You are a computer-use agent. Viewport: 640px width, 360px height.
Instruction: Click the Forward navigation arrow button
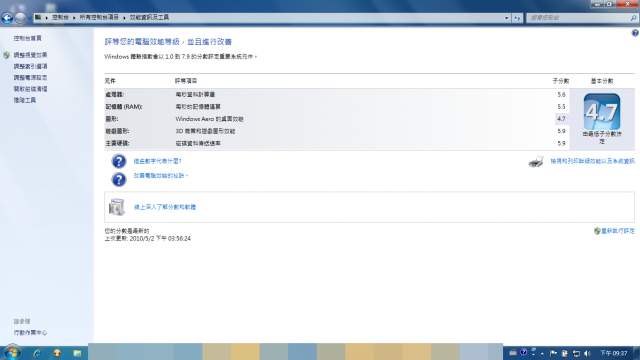click(x=20, y=18)
